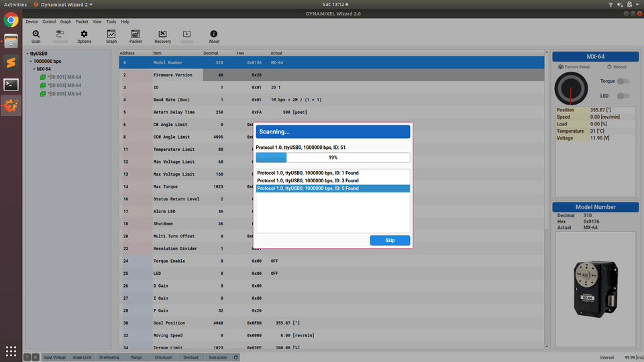
Task: Select the Baud Rate (Bus) table row
Action: (331, 100)
